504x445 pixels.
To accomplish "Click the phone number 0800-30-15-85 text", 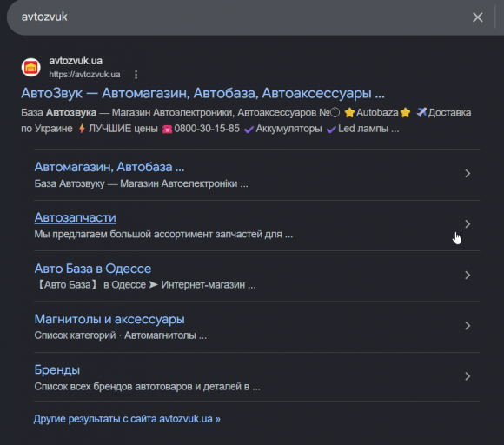I will (x=207, y=129).
